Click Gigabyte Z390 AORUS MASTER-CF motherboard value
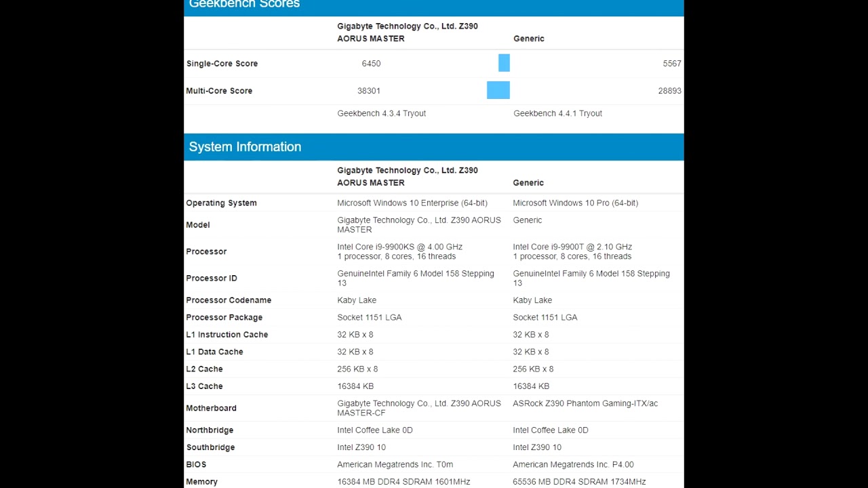Image resolution: width=868 pixels, height=488 pixels. pos(419,408)
